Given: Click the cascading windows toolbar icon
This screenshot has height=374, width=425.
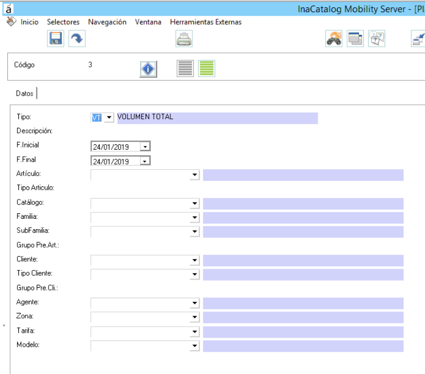Looking at the screenshot, I should pyautogui.click(x=355, y=39).
